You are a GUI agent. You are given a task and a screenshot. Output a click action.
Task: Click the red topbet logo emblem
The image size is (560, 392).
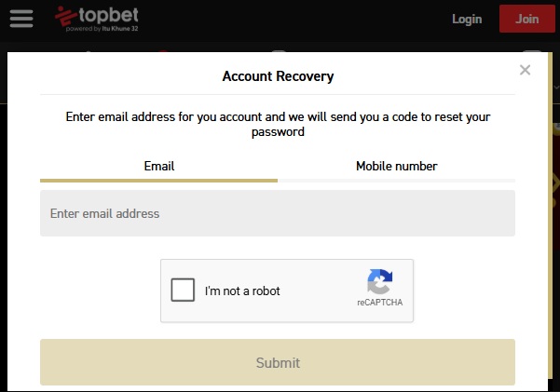pyautogui.click(x=65, y=16)
